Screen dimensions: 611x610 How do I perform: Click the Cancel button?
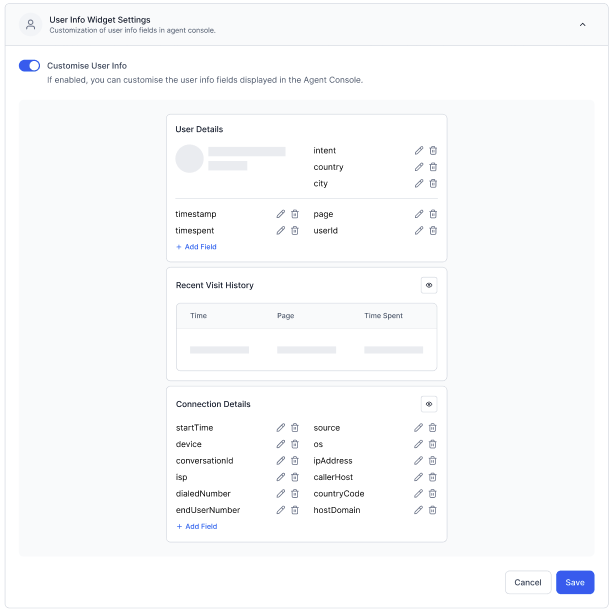point(528,582)
